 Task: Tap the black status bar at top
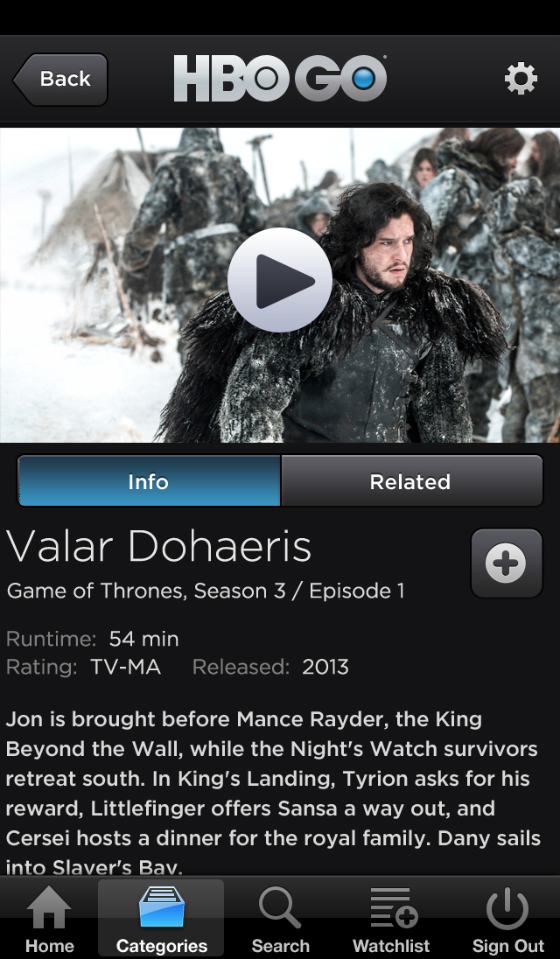[x=280, y=17]
